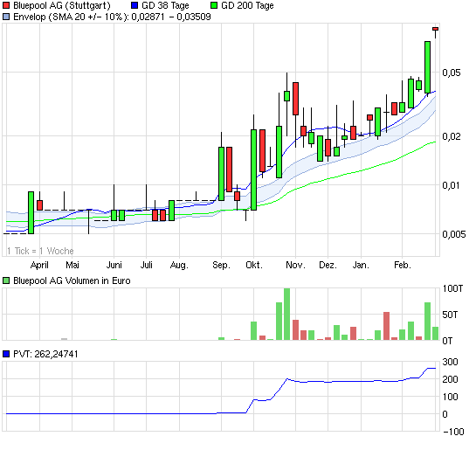This screenshot has width=476, height=450.
Task: Click the Envelop SMA 20 values text
Action: pyautogui.click(x=112, y=17)
